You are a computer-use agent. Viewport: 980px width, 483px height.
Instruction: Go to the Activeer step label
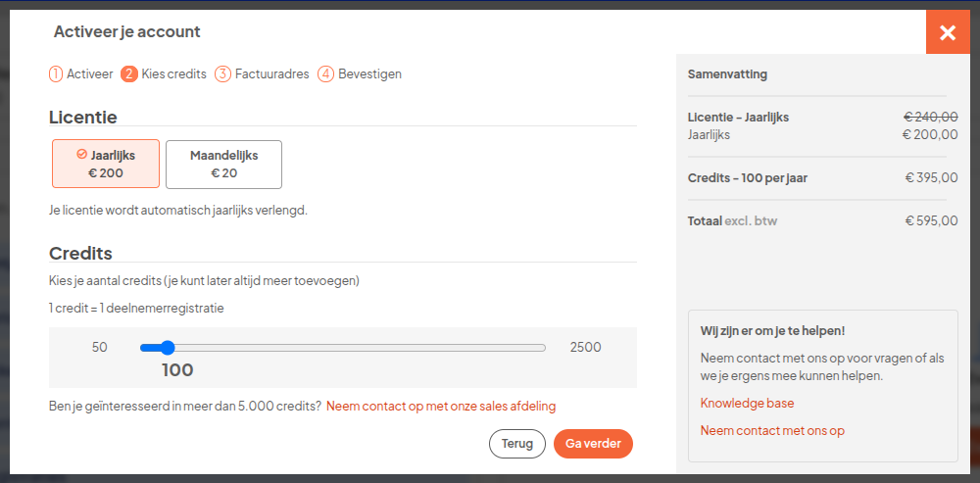pos(90,73)
